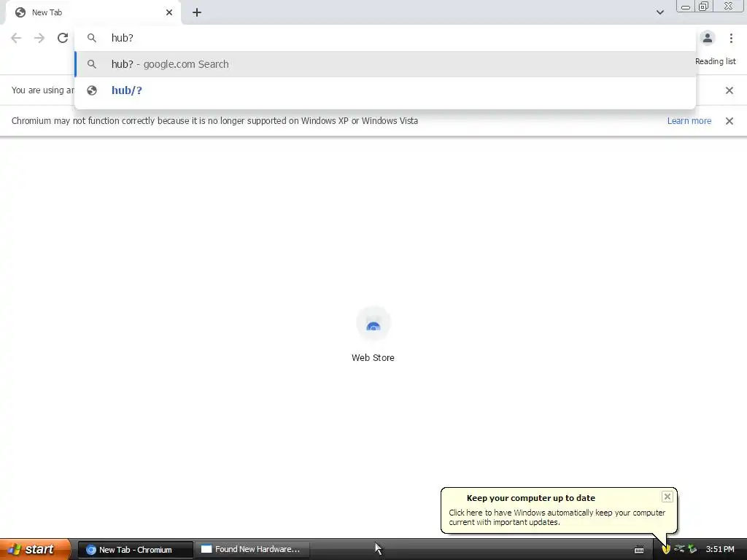747x560 pixels.
Task: Click the Keep your computer up to date balloon
Action: [x=559, y=510]
